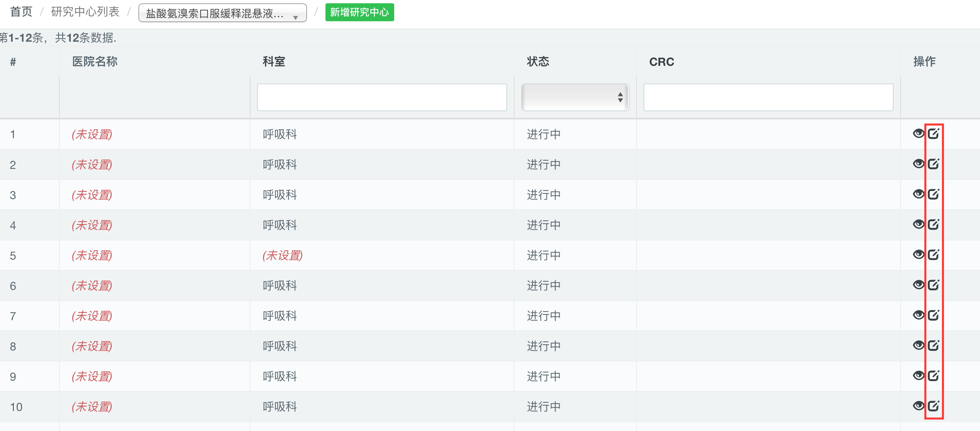Image resolution: width=980 pixels, height=431 pixels.
Task: Open the 盐酸氨溴索 project dropdown in breadcrumb
Action: [x=223, y=13]
